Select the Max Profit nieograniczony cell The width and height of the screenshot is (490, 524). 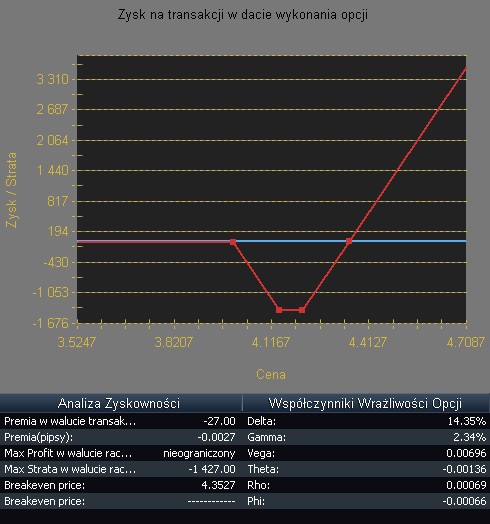coord(199,453)
